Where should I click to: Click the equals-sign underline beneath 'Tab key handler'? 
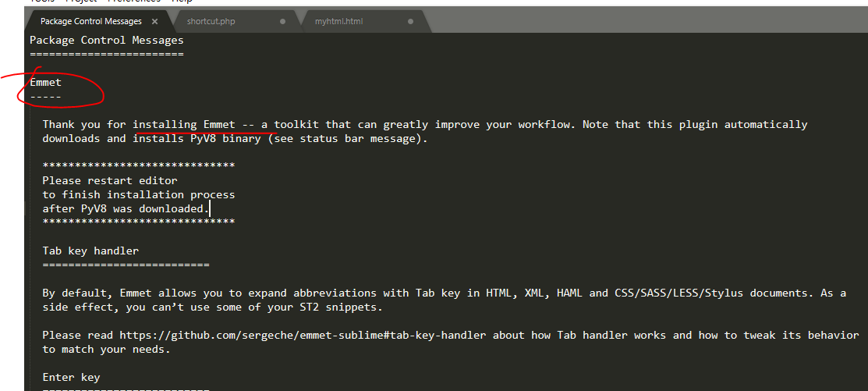(126, 265)
